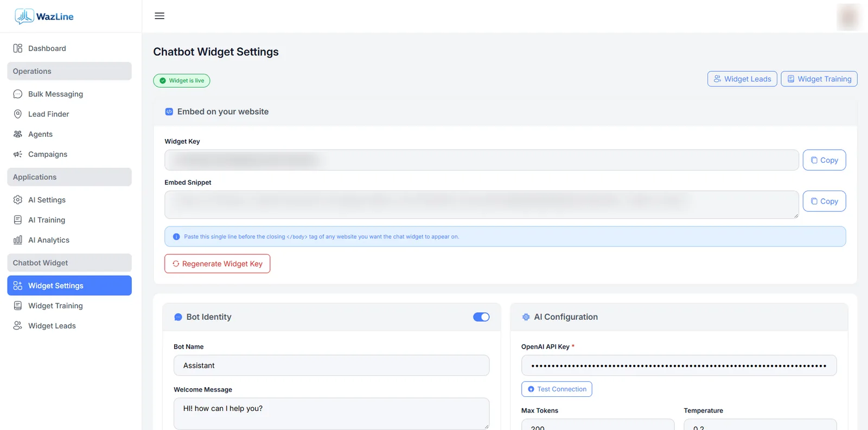Viewport: 868px width, 430px height.
Task: Open AI Analytics
Action: click(x=69, y=240)
